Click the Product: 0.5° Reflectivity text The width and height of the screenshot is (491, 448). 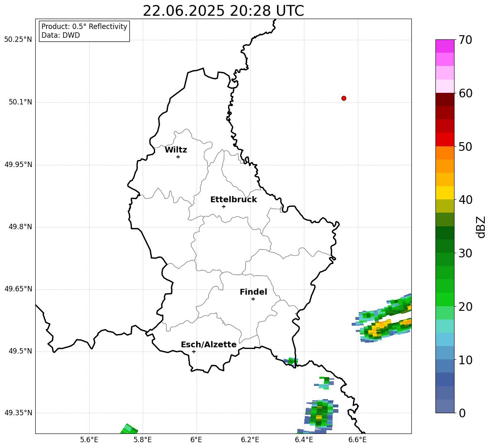coord(84,26)
